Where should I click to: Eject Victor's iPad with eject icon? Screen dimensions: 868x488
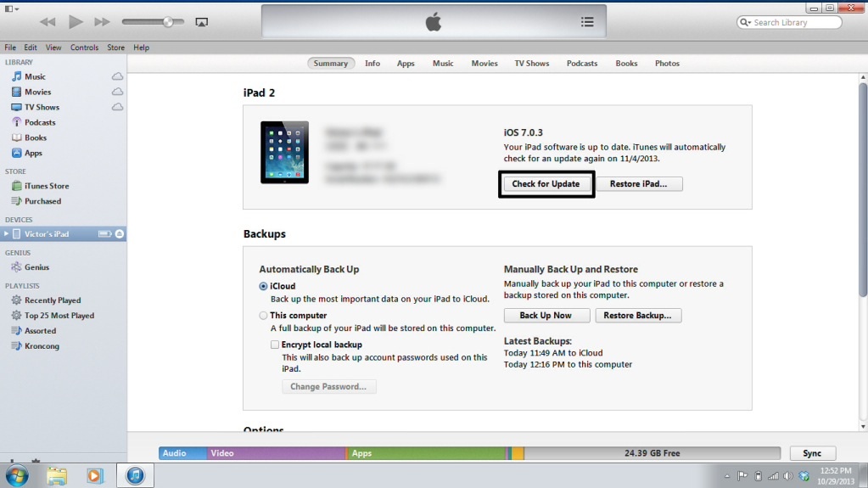tap(120, 233)
